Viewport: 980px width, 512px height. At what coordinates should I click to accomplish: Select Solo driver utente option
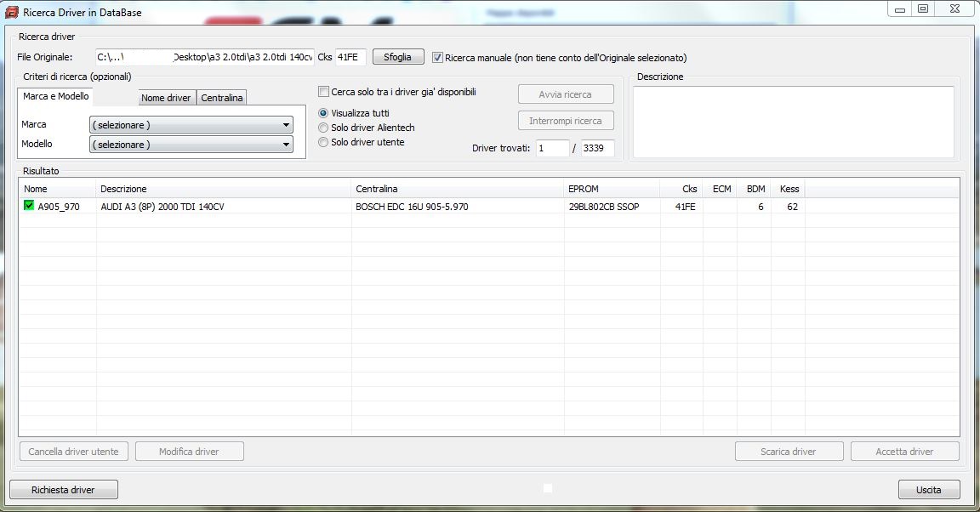coord(323,142)
